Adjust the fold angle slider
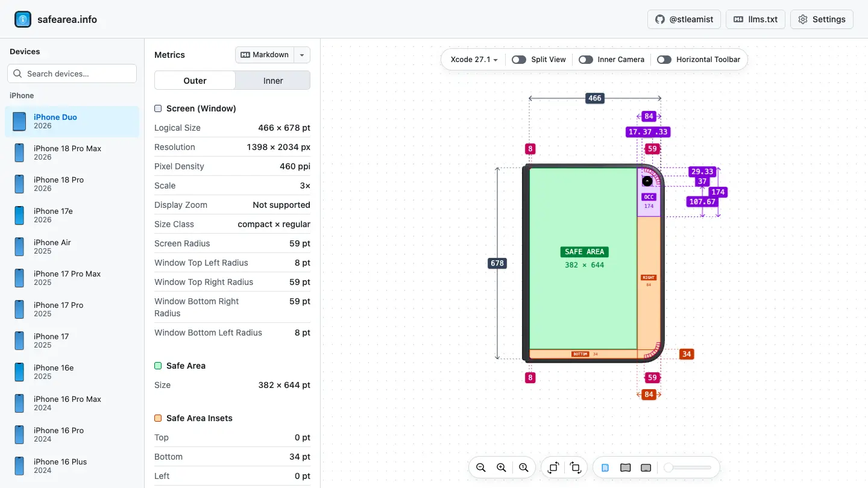Viewport: 868px width, 488px height. [687, 468]
